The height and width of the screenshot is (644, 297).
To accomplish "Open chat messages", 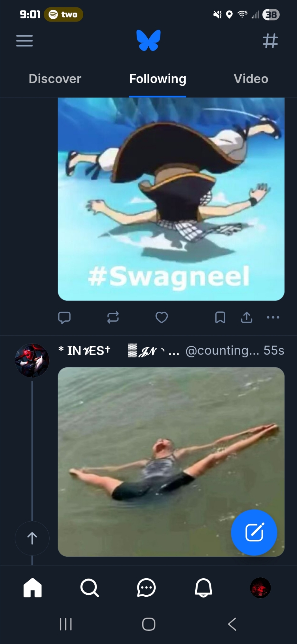I will [x=146, y=588].
